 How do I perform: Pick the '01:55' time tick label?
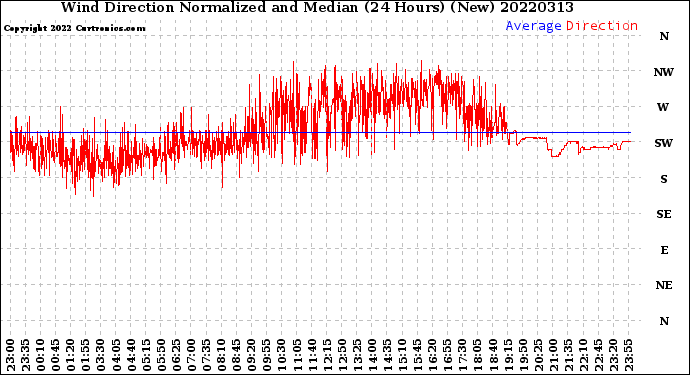pyautogui.click(x=85, y=355)
